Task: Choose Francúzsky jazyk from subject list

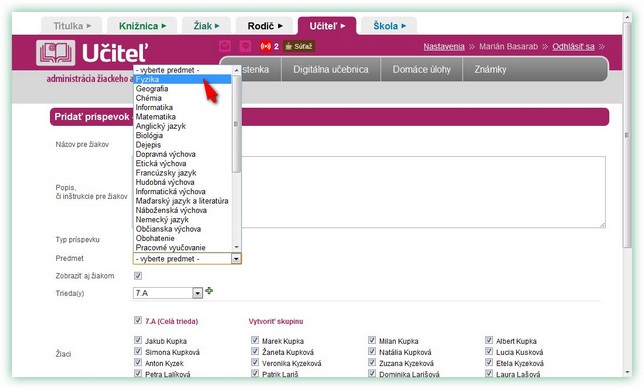Action: click(x=183, y=173)
